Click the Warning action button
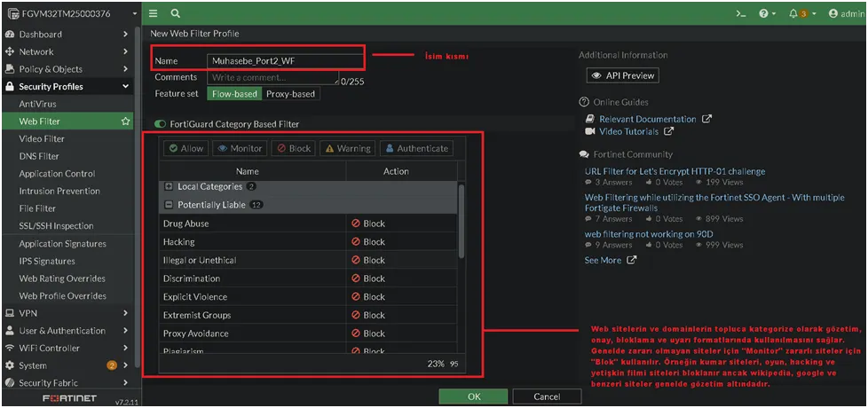 tap(348, 148)
